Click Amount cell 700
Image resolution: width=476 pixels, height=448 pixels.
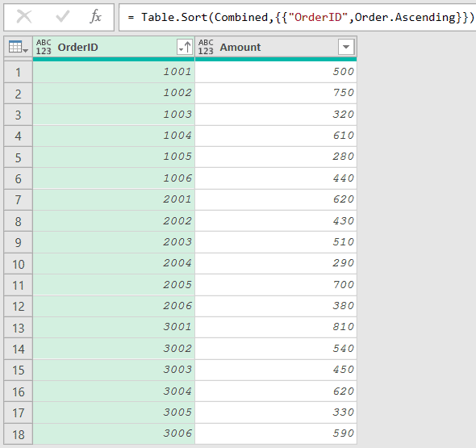(276, 285)
